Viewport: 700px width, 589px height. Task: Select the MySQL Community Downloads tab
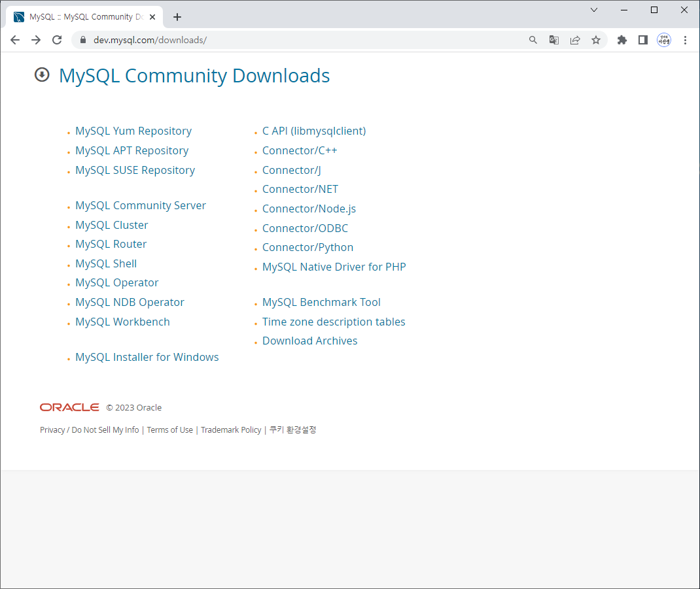coord(85,17)
